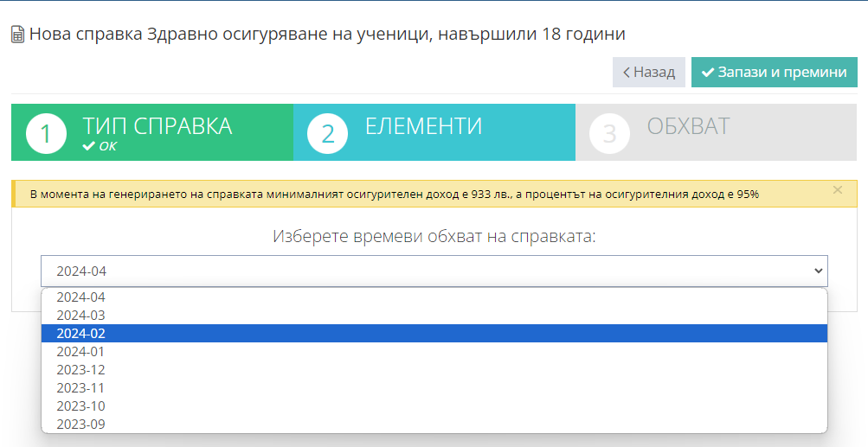The height and width of the screenshot is (447, 868).
Task: Choose 2023-09 at the list bottom
Action: pos(80,424)
